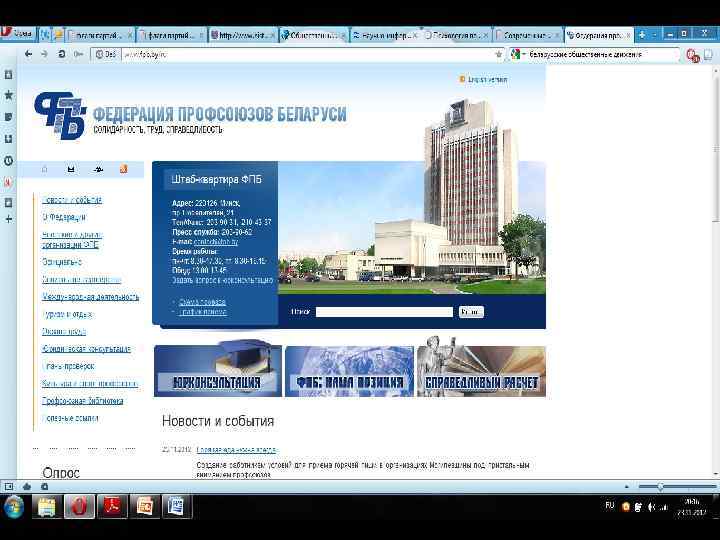The height and width of the screenshot is (540, 720).
Task: Click the password wand key icon
Action: pyautogui.click(x=79, y=54)
